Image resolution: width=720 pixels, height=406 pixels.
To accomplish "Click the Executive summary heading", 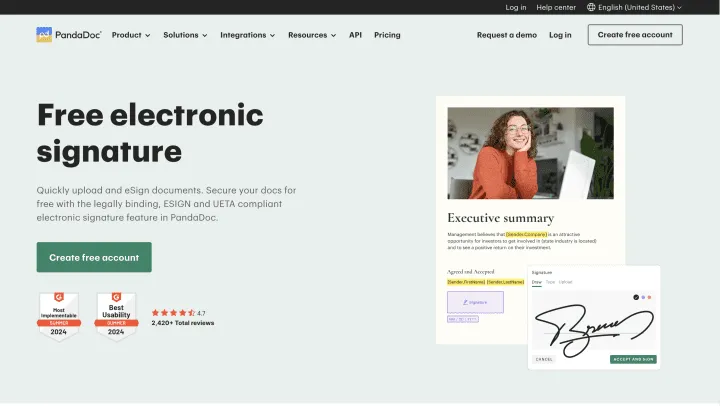I will tap(501, 218).
